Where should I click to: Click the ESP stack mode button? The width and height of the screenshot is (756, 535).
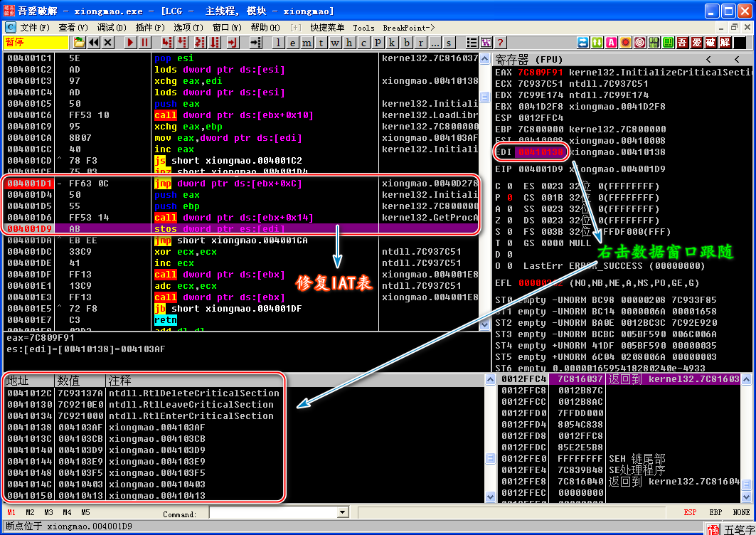(x=690, y=512)
